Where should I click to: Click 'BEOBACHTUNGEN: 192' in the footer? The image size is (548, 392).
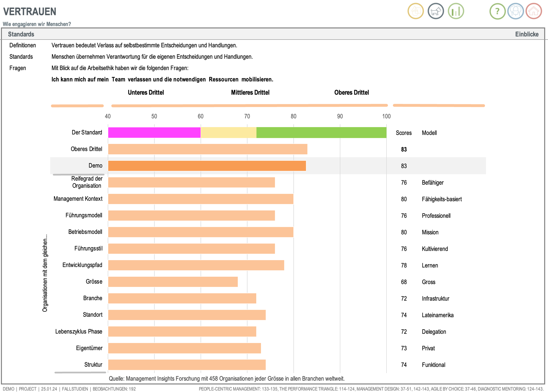[x=114, y=389]
